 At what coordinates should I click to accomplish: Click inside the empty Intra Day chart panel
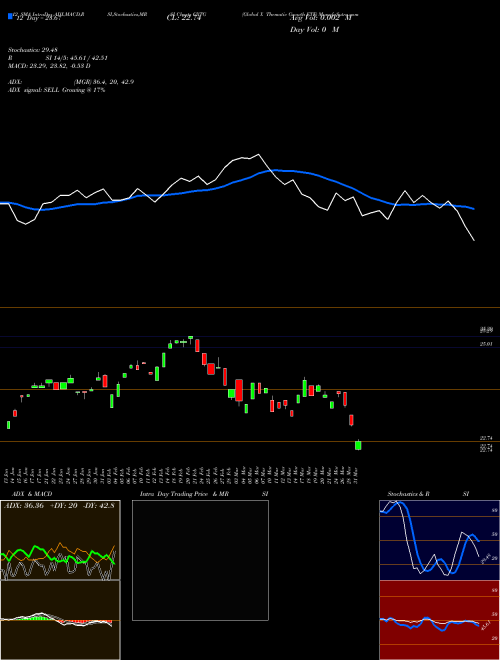[x=200, y=560]
